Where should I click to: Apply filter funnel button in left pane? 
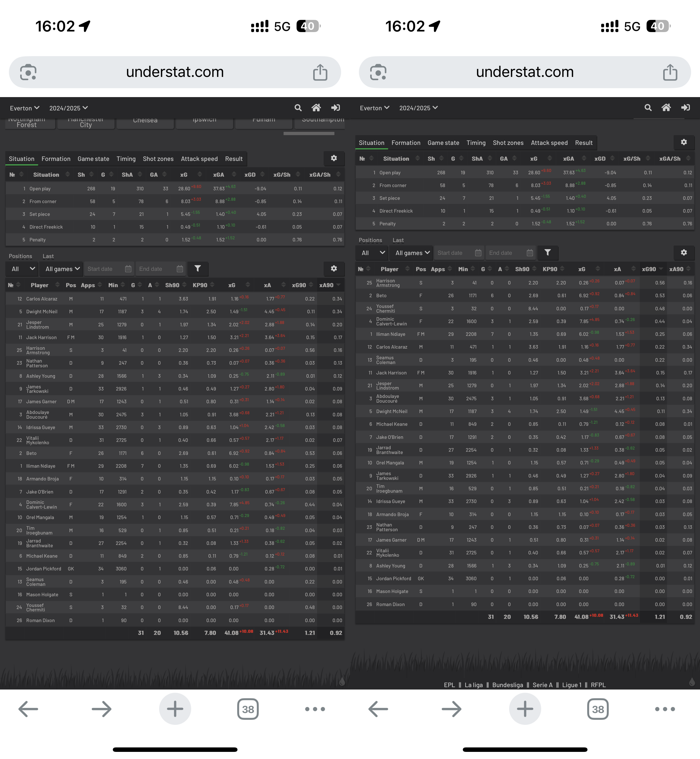197,269
